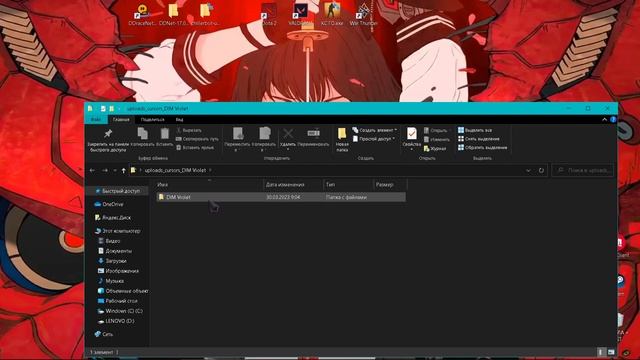640x360 pixels.
Task: Click Открыть (Open) in the ribbon
Action: [436, 131]
